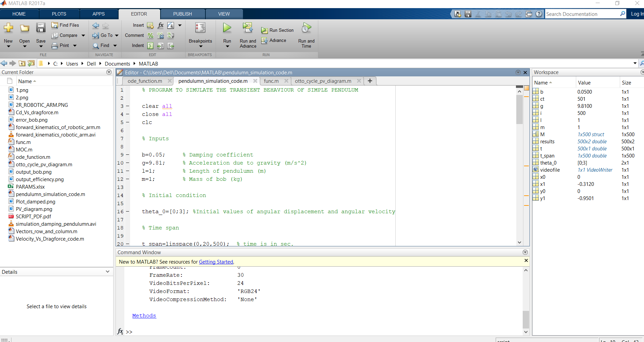The image size is (644, 342).
Task: Open the Getting Started link
Action: point(216,262)
